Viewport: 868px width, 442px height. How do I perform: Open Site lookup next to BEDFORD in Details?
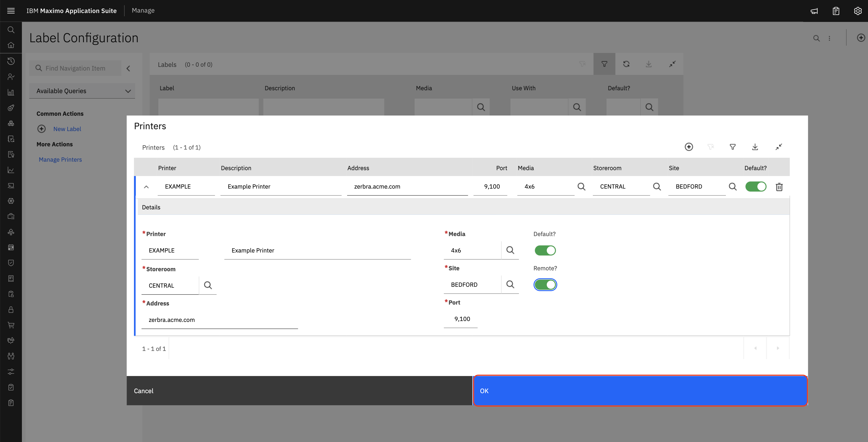510,284
